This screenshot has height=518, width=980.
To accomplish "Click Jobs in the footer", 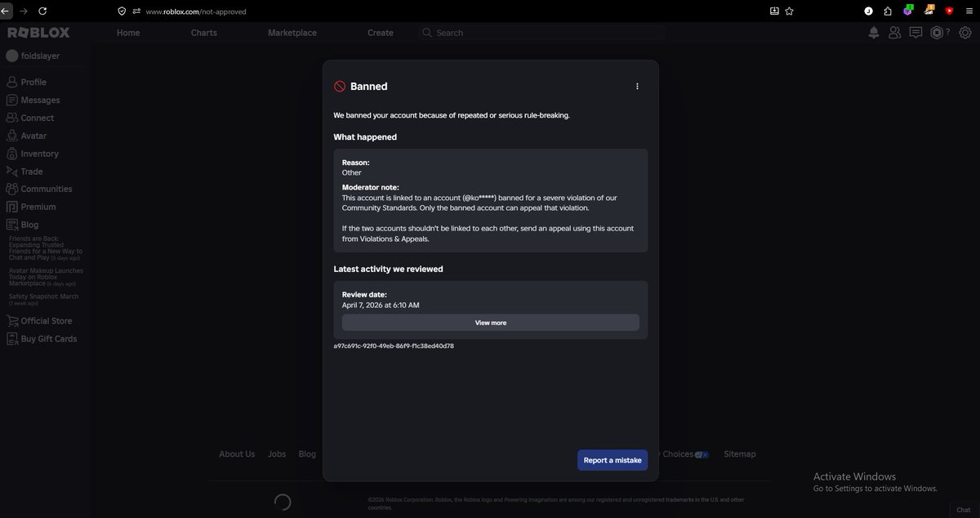I will [x=277, y=454].
